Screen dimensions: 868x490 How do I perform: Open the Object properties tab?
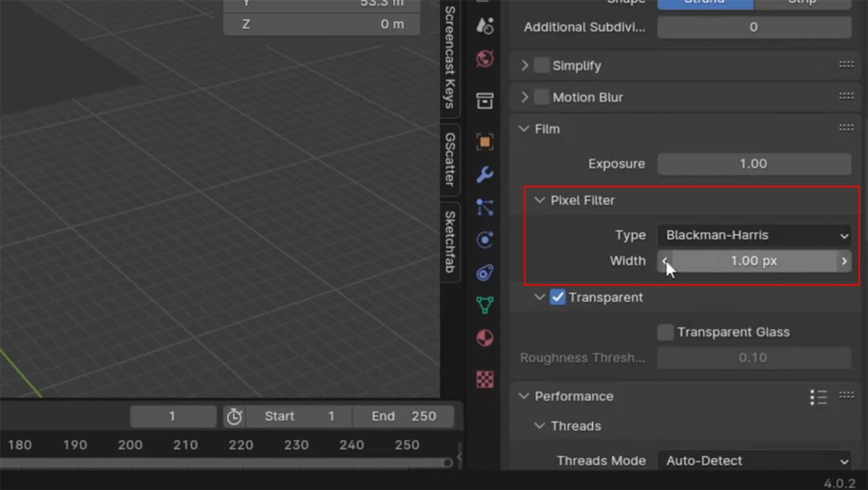(x=484, y=142)
